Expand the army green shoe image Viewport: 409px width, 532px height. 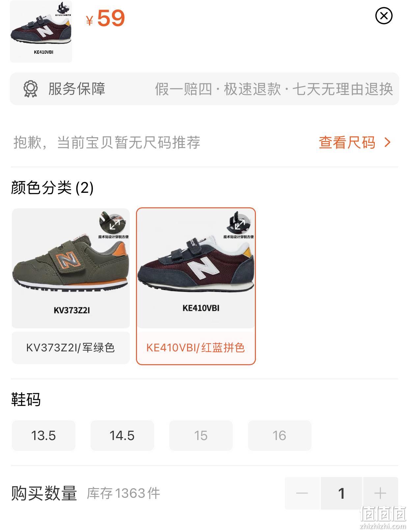coord(114,224)
